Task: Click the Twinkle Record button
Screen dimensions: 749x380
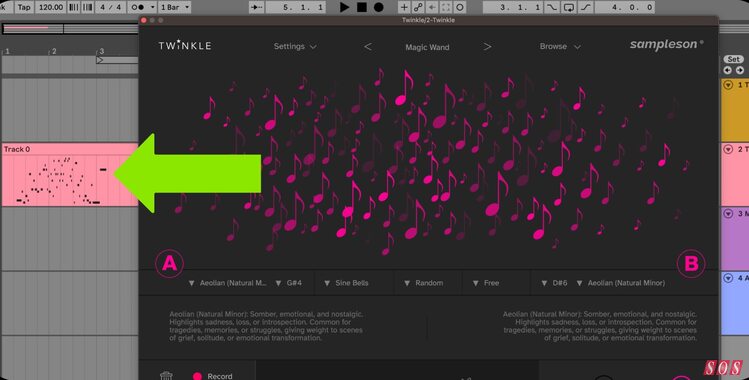Action: click(213, 376)
